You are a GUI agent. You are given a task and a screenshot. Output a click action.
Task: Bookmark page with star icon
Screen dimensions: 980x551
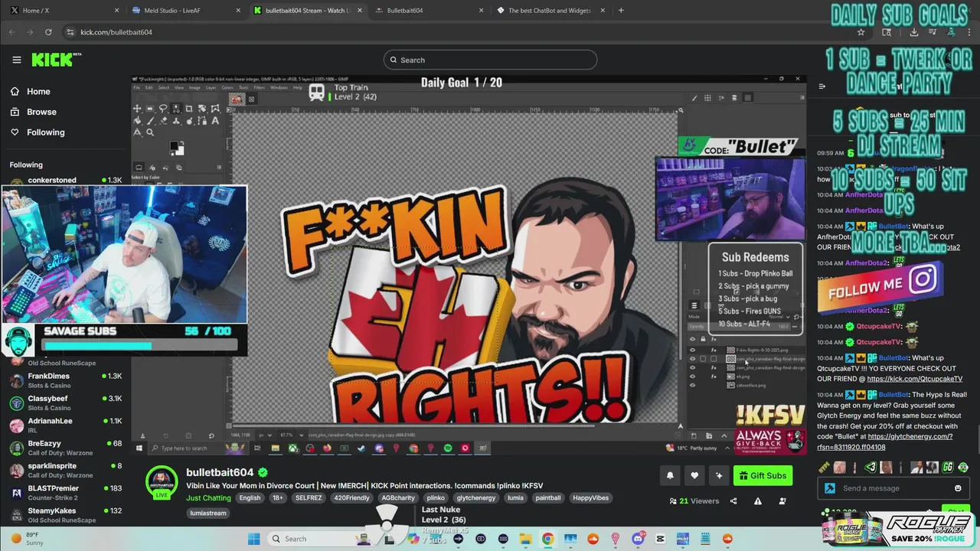[x=861, y=32]
